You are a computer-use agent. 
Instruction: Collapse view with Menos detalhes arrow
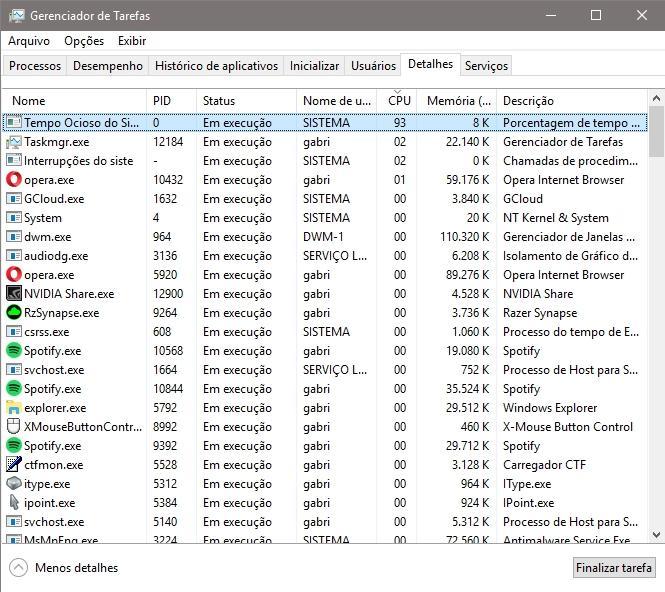[x=18, y=568]
